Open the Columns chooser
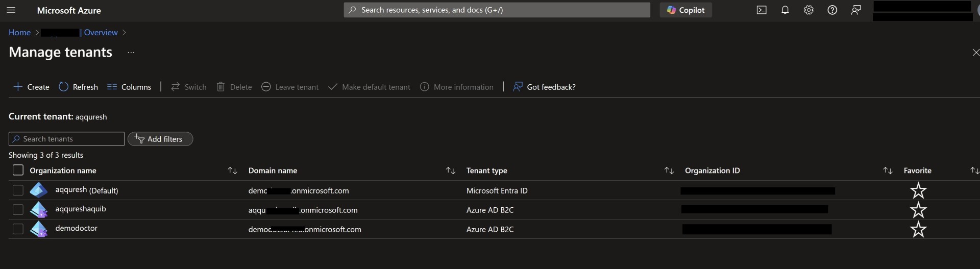The image size is (980, 269). click(x=129, y=87)
